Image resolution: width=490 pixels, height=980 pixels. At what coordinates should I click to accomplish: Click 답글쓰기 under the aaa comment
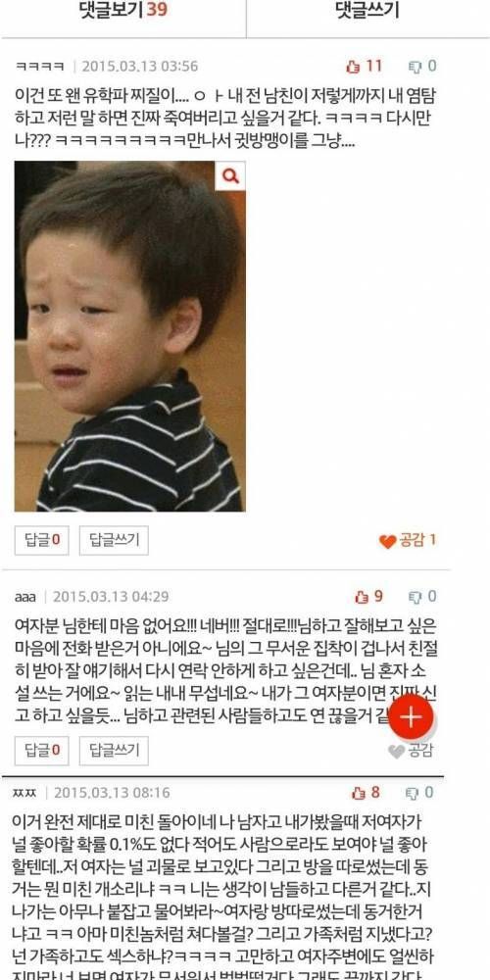(114, 751)
